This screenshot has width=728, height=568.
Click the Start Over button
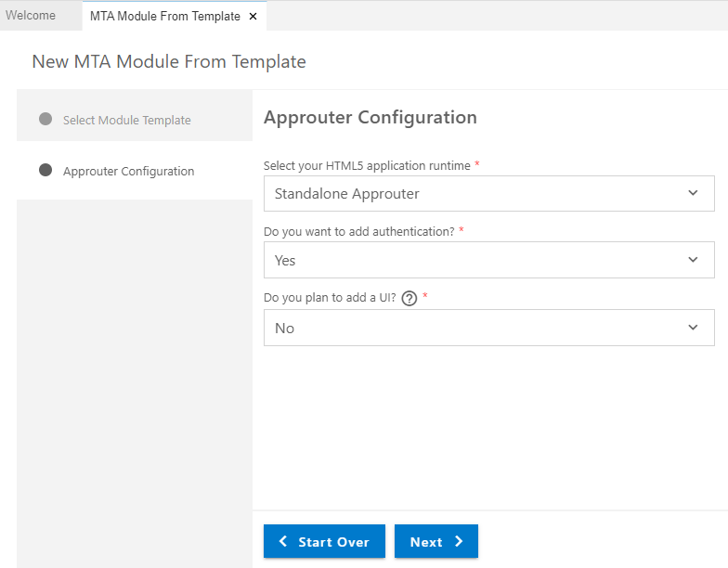(324, 541)
